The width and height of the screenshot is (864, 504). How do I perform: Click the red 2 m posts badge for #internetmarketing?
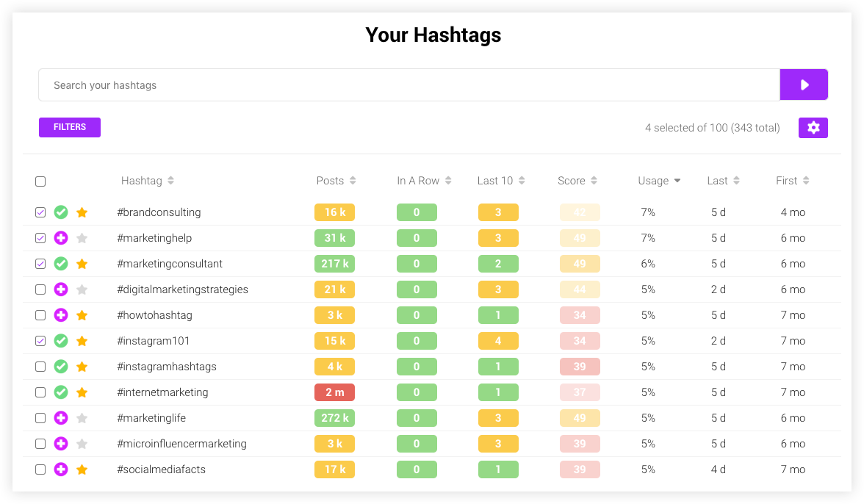(334, 392)
